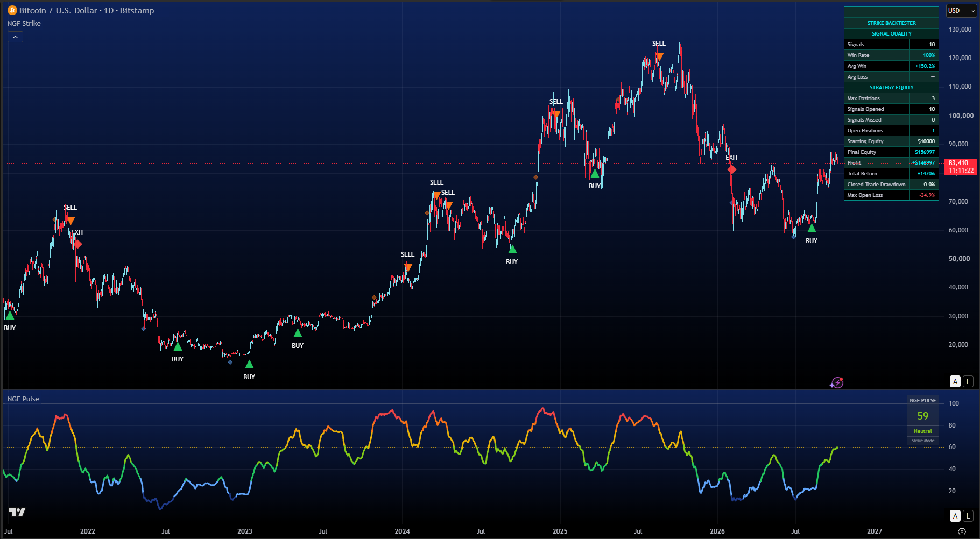980x539 pixels.
Task: Click the Profit value +$146997
Action: pos(923,163)
